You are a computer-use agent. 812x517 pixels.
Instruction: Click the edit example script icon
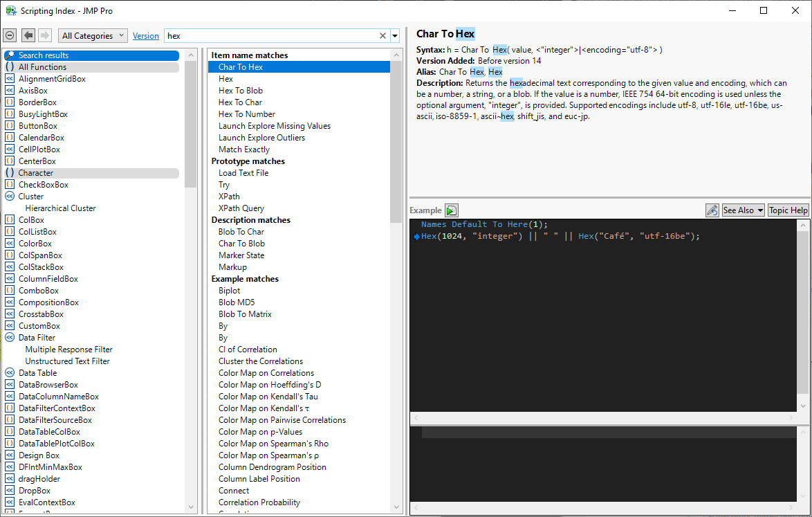pos(712,210)
